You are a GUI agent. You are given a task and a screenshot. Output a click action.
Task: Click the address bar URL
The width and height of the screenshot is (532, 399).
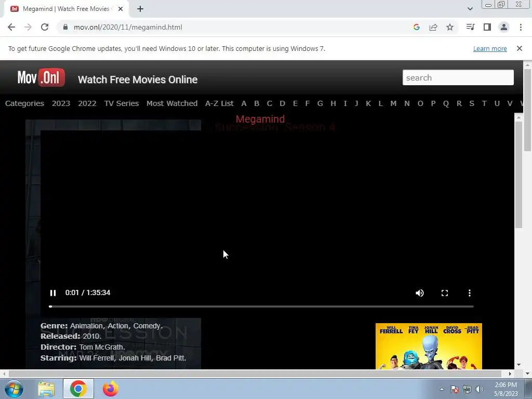pos(128,27)
